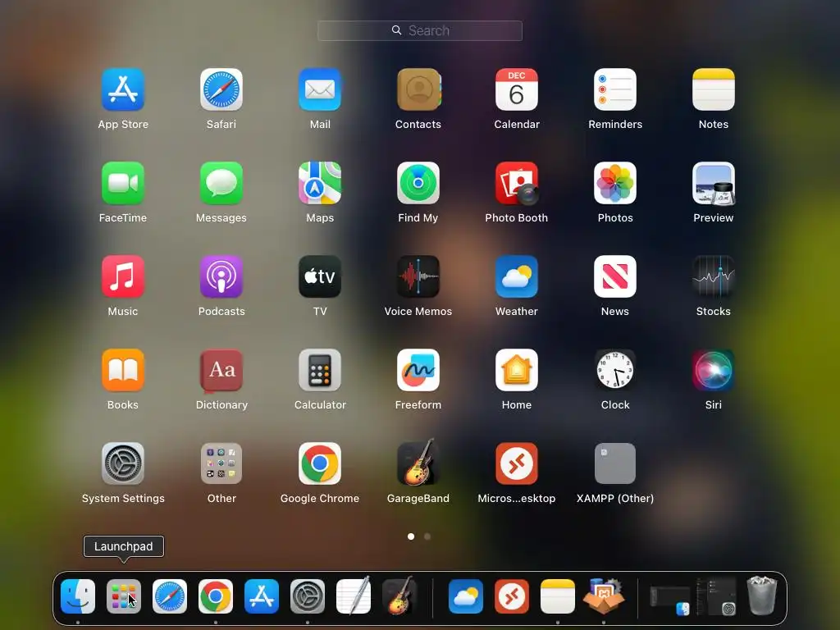
Task: Open the Clock app
Action: pyautogui.click(x=615, y=370)
